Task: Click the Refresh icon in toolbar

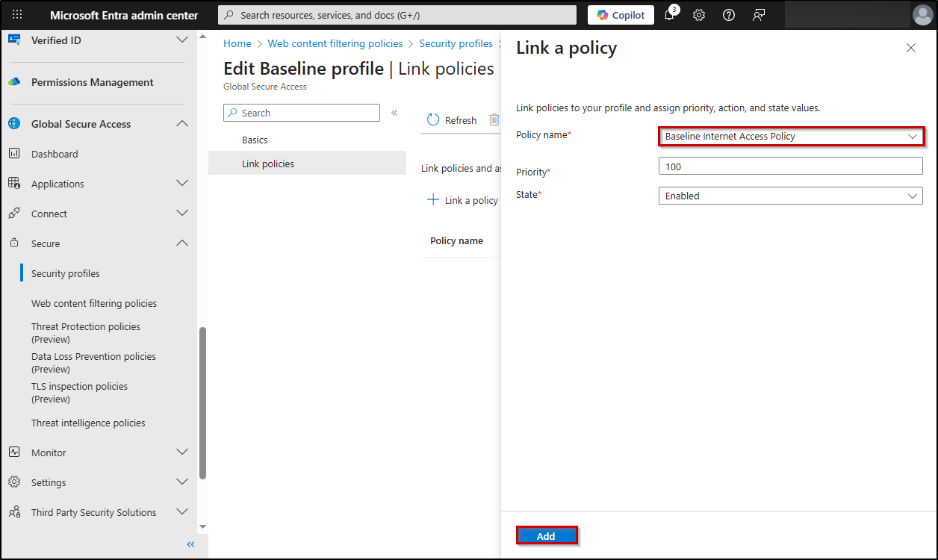Action: coord(434,120)
